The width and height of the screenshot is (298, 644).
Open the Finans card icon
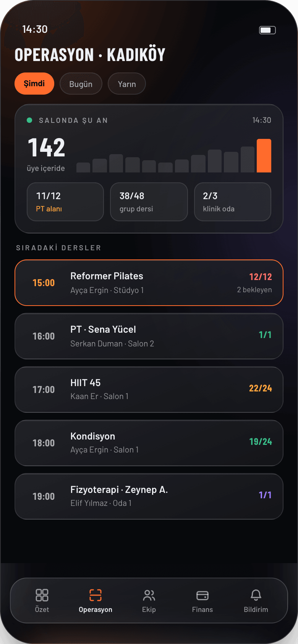tap(202, 595)
